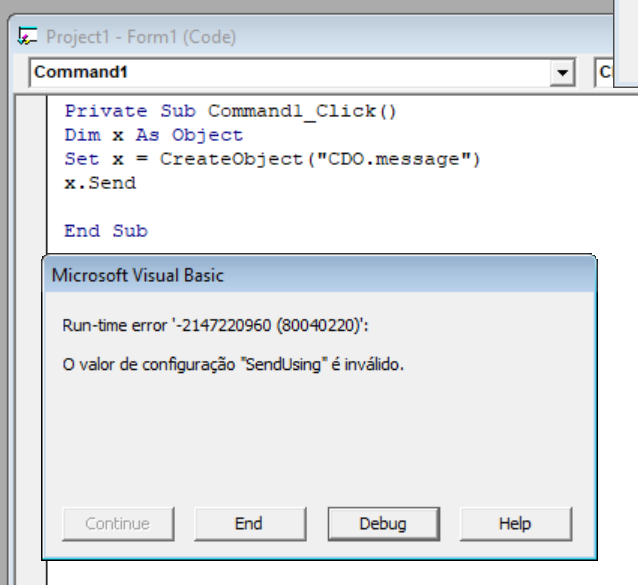Click the greyed-out Continue button
The image size is (638, 585).
point(117,523)
